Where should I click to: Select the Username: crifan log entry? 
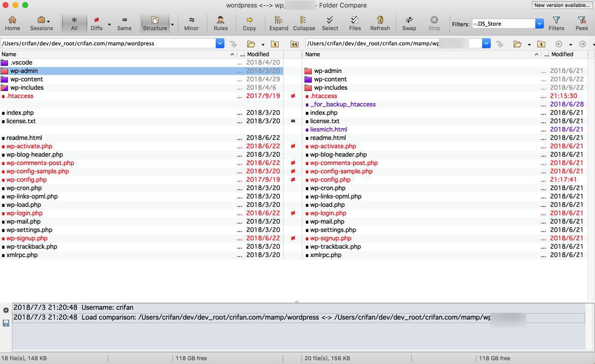(298, 308)
